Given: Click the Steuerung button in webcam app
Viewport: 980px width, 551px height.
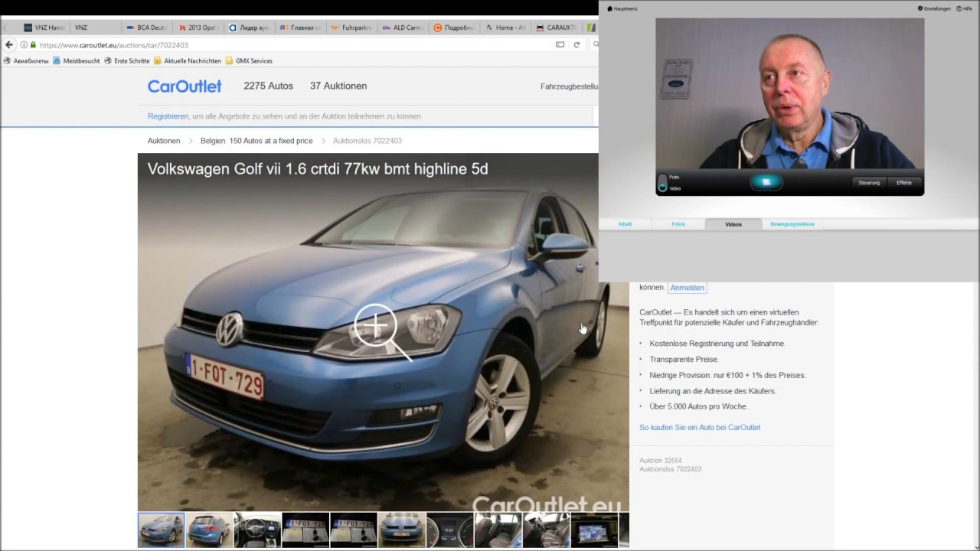Looking at the screenshot, I should (869, 183).
